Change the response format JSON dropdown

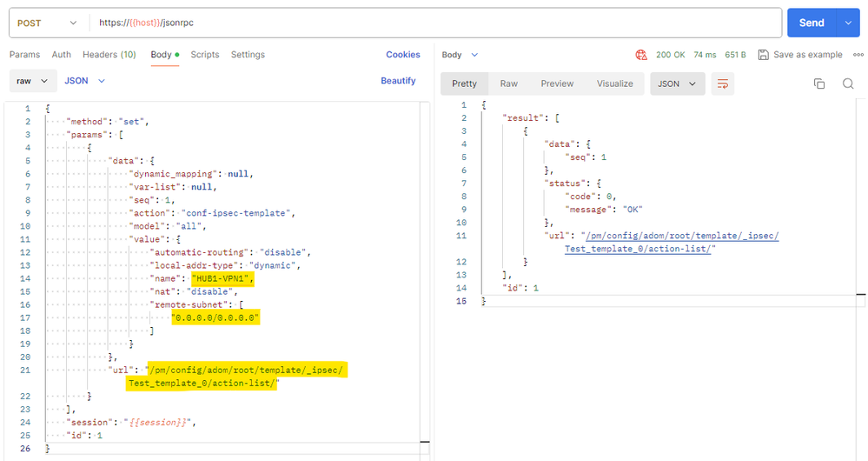tap(678, 84)
